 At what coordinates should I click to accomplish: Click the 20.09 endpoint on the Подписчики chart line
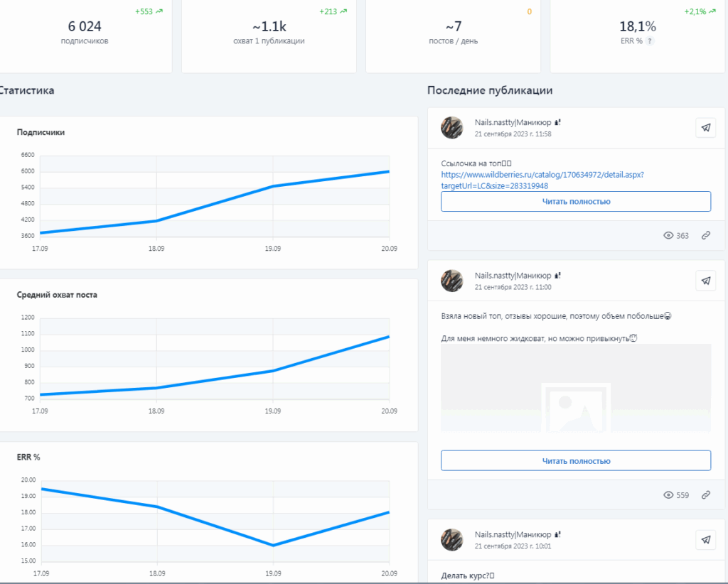(x=388, y=172)
